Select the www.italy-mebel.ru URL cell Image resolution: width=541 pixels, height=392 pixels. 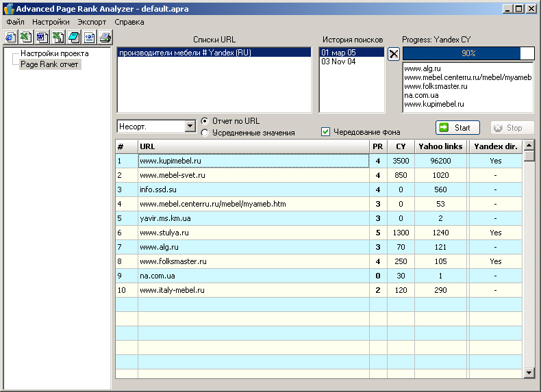253,290
